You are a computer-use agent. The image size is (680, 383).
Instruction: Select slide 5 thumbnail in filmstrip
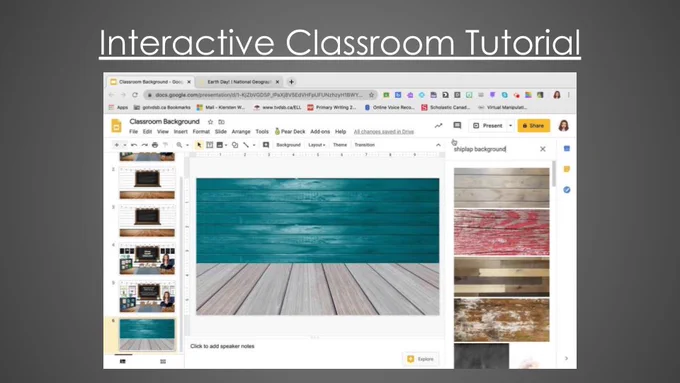[147, 297]
